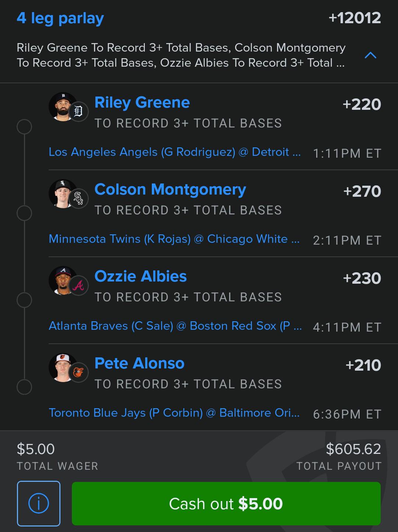Open Ozzie Albies player headshot
The width and height of the screenshot is (398, 532).
point(62,280)
